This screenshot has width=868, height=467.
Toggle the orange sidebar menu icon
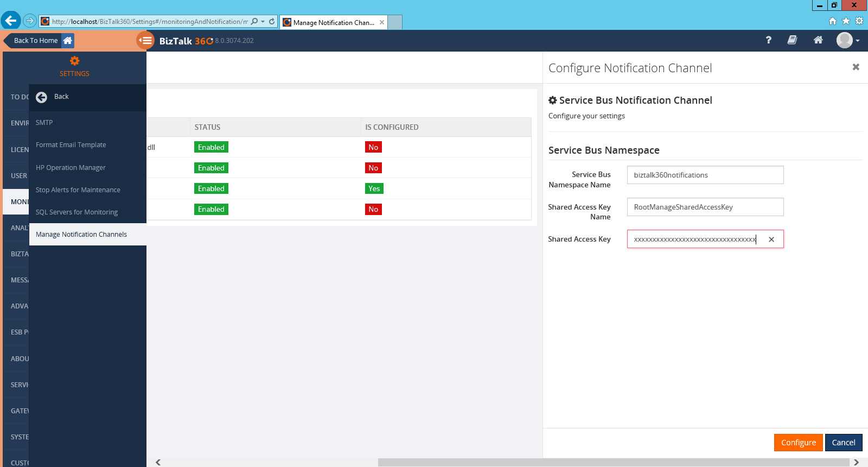[145, 40]
